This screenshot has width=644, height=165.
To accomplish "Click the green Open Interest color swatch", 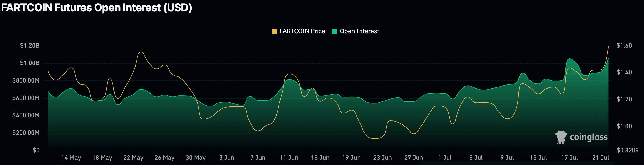I will pyautogui.click(x=335, y=31).
